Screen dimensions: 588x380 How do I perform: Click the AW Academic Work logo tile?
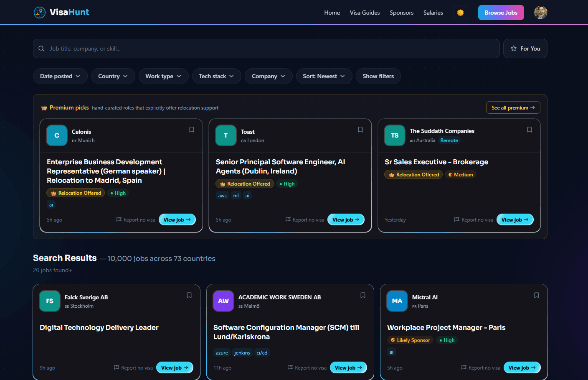[x=223, y=301]
